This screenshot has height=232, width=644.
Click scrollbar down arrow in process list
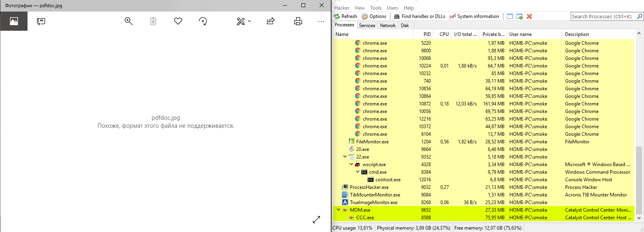pos(639,218)
